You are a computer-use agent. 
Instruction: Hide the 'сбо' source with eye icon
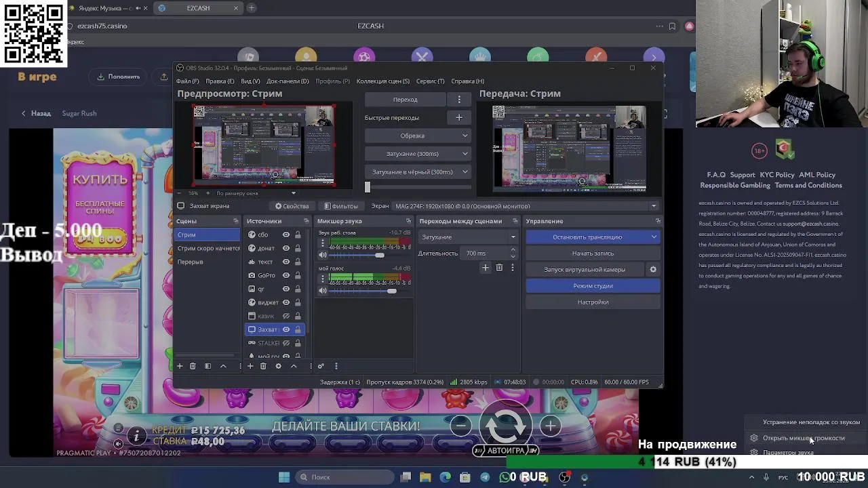[x=286, y=235]
